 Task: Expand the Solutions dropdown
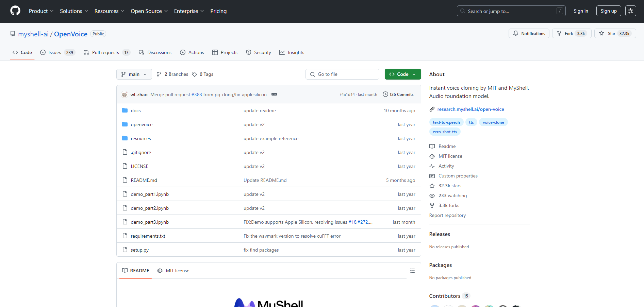(x=74, y=11)
